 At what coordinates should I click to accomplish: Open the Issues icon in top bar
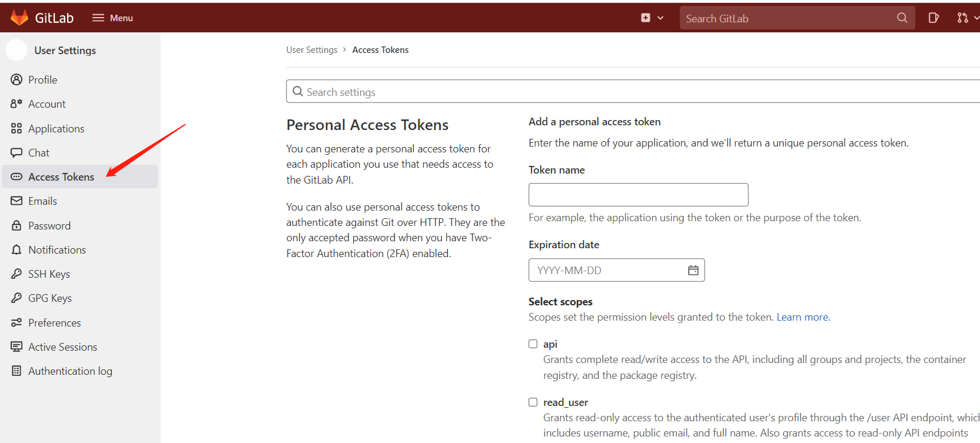coord(934,18)
